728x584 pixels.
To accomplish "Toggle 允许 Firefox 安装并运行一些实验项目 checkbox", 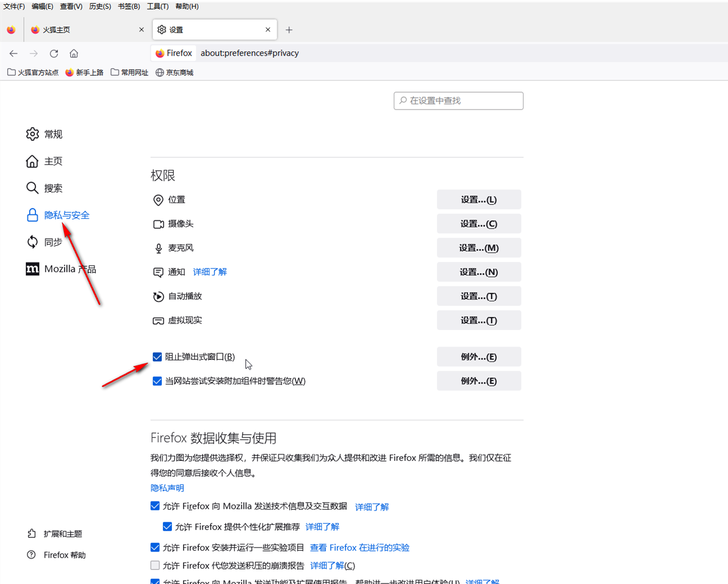I will pos(155,547).
